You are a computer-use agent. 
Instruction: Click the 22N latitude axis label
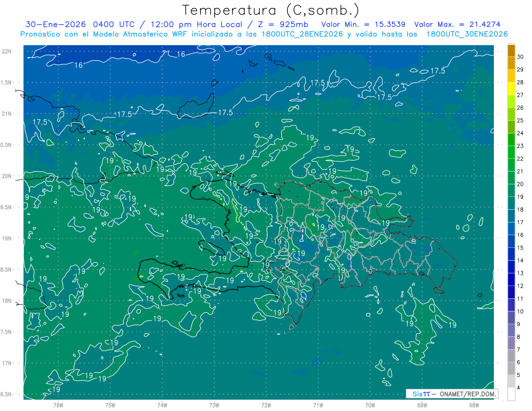point(7,51)
